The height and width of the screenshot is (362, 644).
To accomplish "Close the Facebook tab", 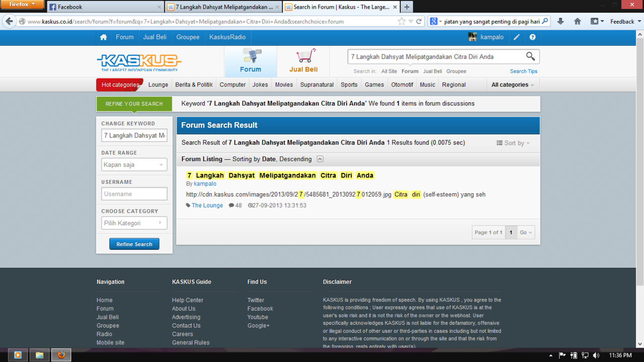I will 159,7.
